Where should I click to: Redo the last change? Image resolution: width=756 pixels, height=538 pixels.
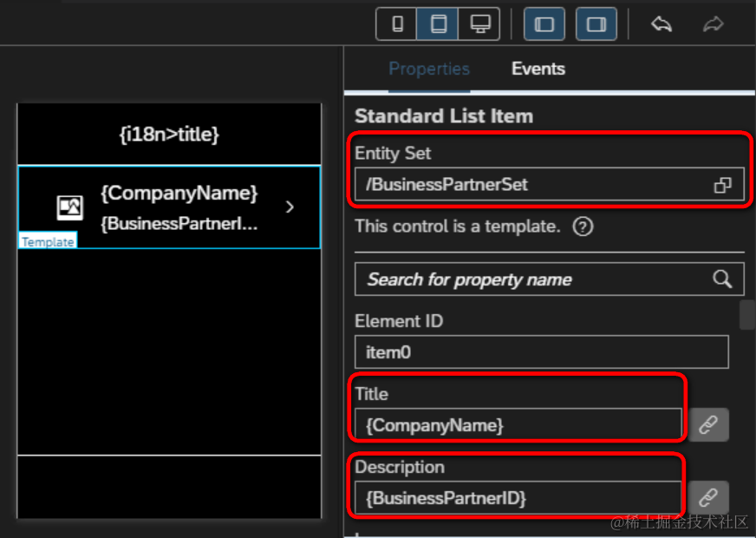[x=714, y=23]
